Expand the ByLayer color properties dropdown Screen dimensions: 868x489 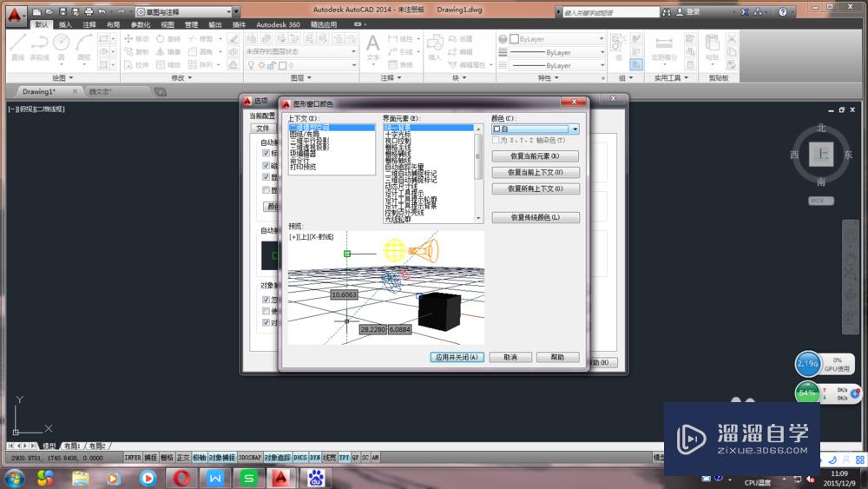557,39
